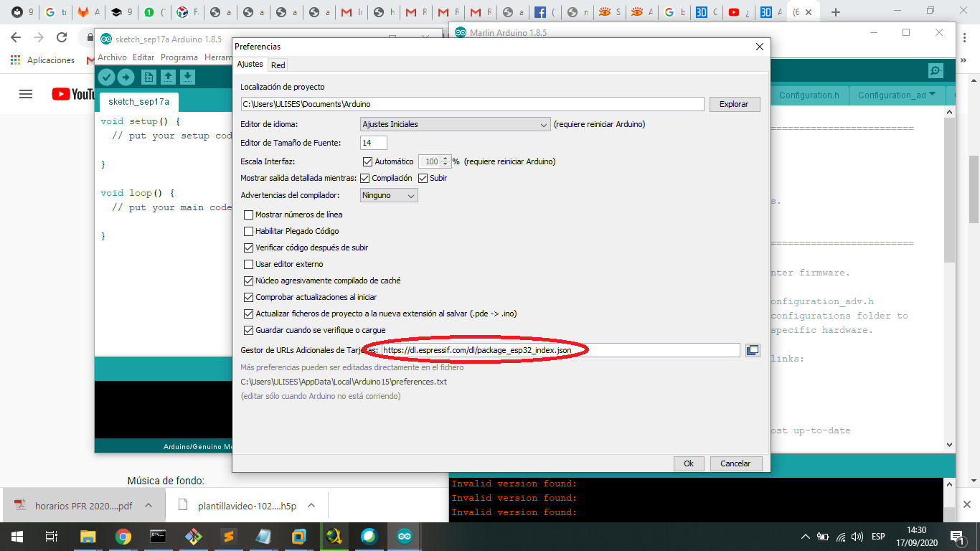Open the YouTube hamburger menu
Screen dimensions: 980x551
point(26,94)
